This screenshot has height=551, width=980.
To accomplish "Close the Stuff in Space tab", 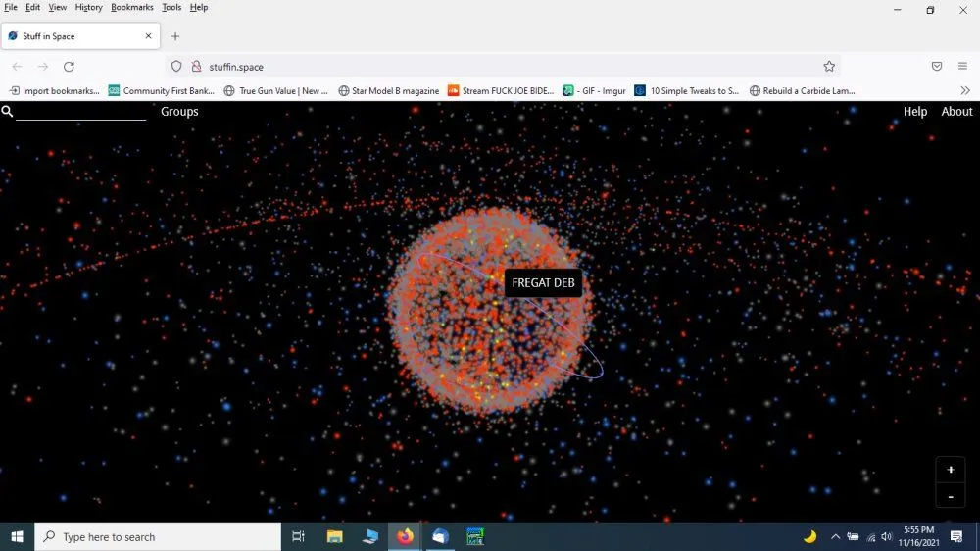I will [148, 36].
